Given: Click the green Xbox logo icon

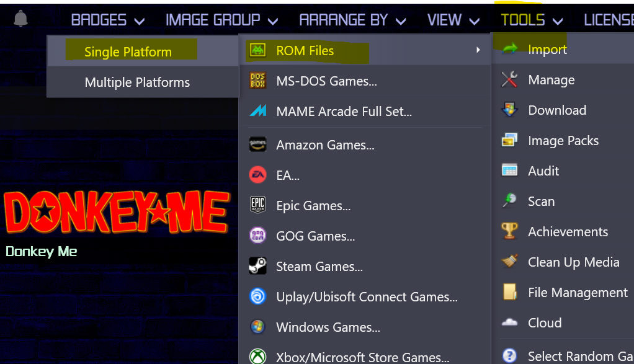Looking at the screenshot, I should pyautogui.click(x=257, y=357).
